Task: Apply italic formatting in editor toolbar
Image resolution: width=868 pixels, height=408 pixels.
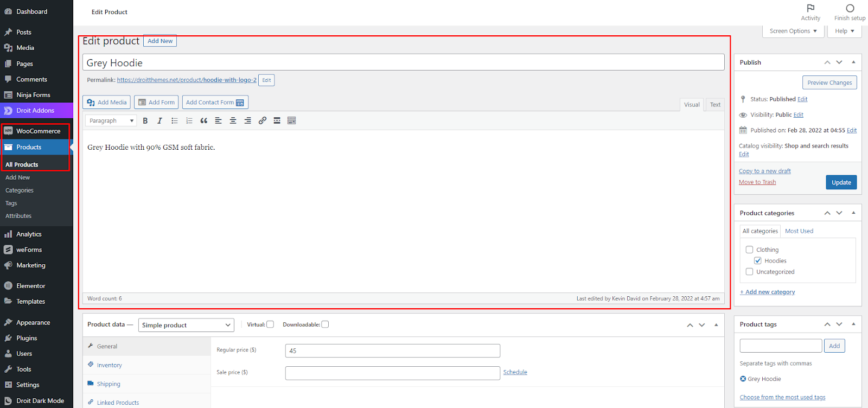Action: 159,120
